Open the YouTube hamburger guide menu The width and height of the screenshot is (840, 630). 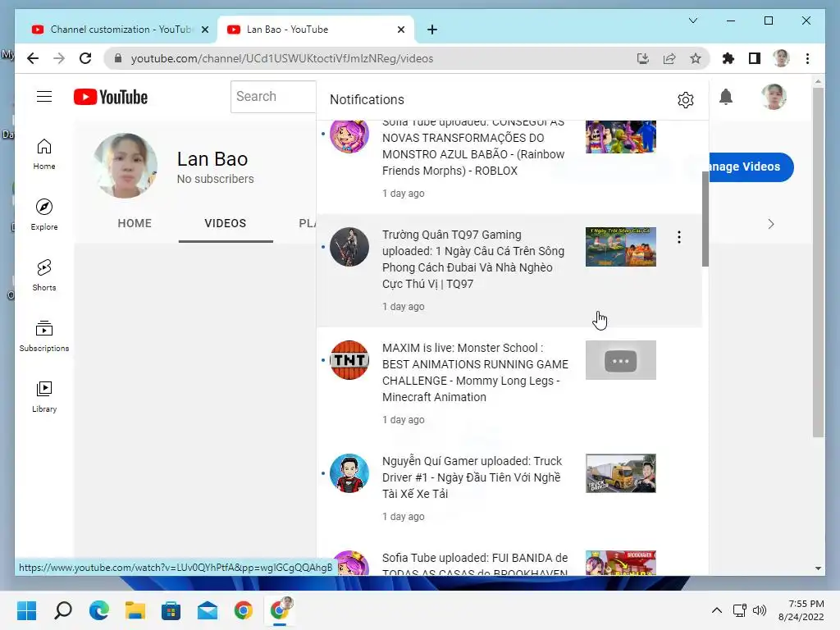click(x=44, y=97)
